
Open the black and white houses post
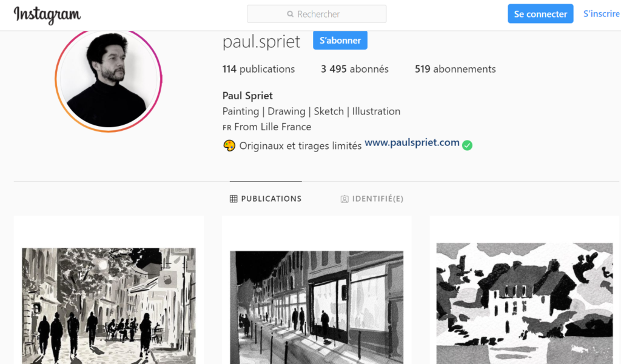(525, 303)
